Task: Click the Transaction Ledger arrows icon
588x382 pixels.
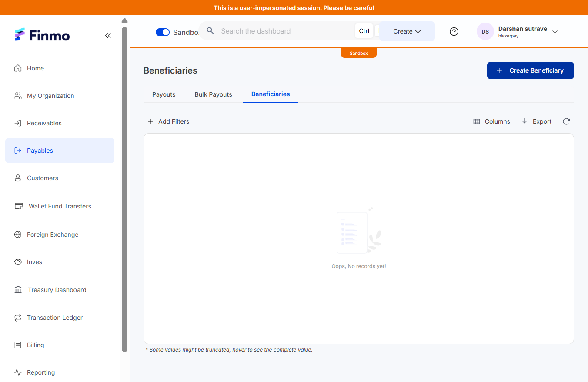Action: click(18, 318)
